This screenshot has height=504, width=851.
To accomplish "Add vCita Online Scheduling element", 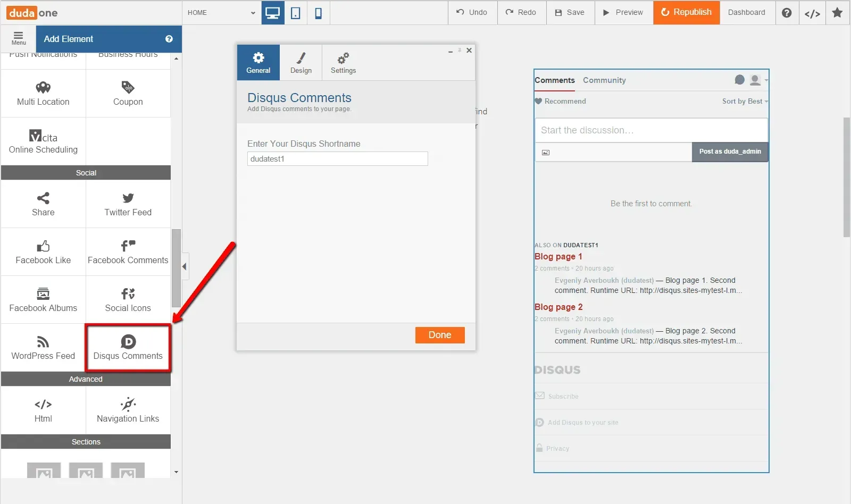I will click(x=43, y=141).
